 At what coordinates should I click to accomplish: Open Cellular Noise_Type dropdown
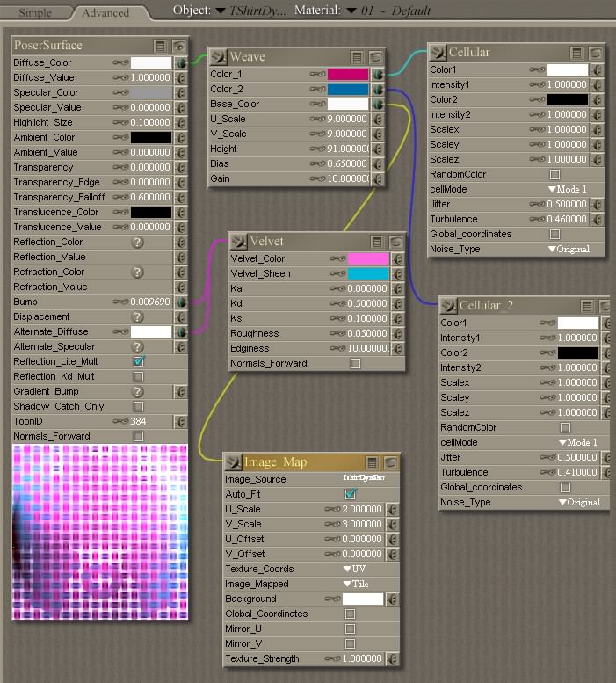569,249
